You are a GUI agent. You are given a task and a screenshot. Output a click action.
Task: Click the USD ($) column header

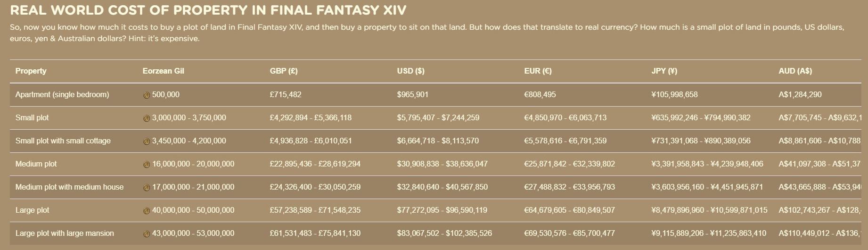(x=410, y=71)
